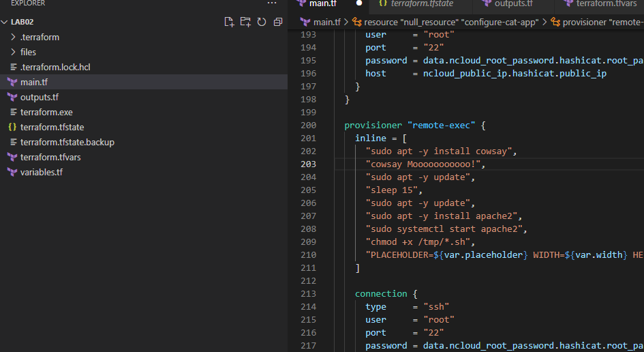Click the New File icon in Explorer
The width and height of the screenshot is (644, 352).
pos(229,22)
